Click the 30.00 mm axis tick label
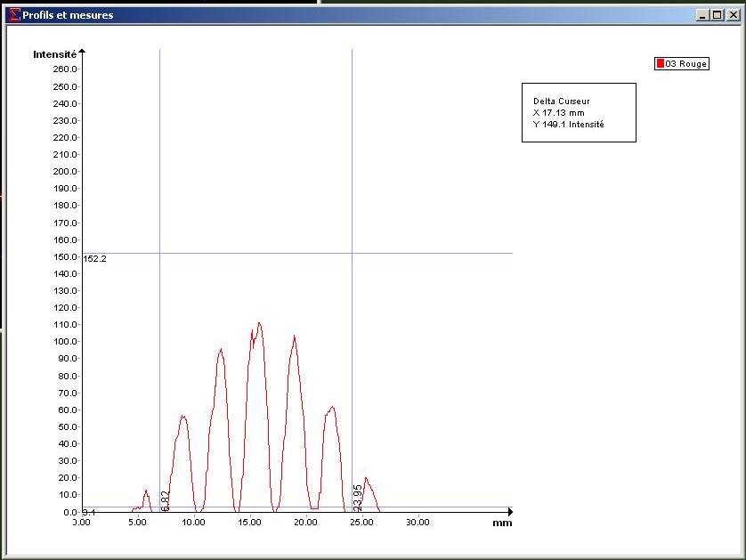This screenshot has width=746, height=560. tap(418, 523)
